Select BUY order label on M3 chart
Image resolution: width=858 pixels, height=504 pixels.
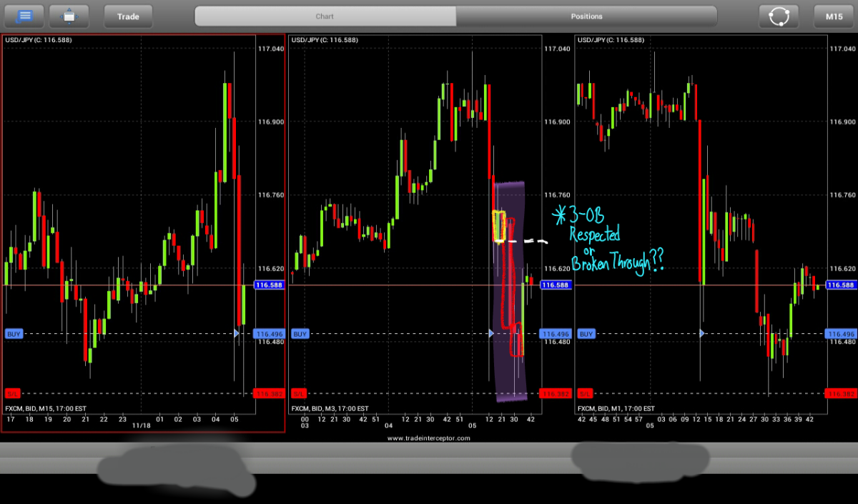click(x=300, y=334)
